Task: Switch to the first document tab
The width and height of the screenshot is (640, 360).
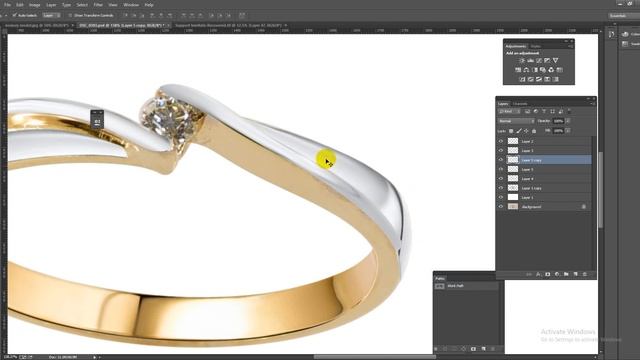Action: [39, 25]
